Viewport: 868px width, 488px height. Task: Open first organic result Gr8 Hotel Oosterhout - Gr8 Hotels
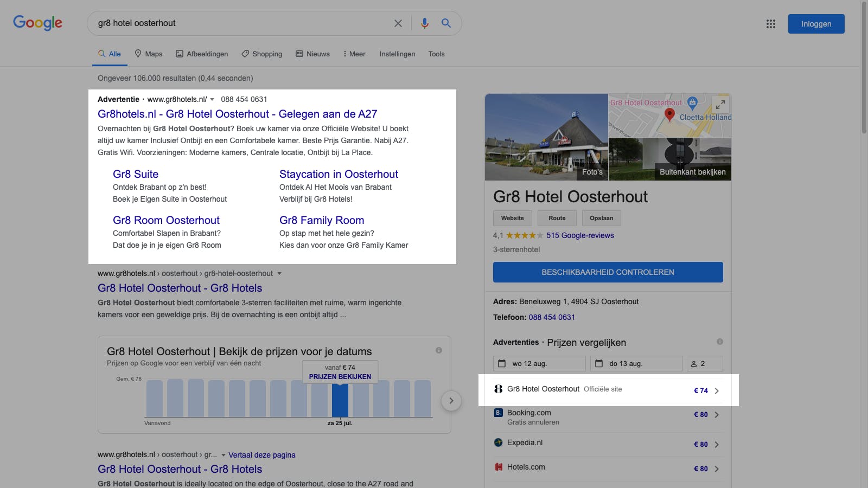[180, 288]
